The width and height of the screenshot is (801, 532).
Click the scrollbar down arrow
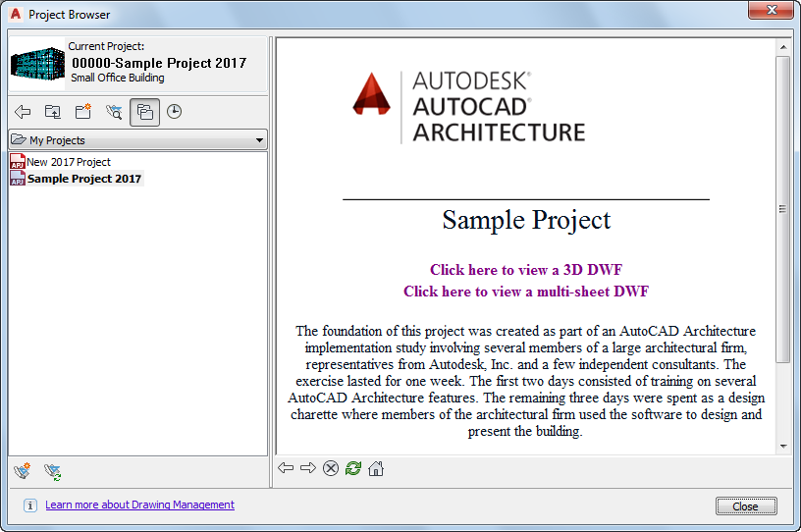click(783, 447)
